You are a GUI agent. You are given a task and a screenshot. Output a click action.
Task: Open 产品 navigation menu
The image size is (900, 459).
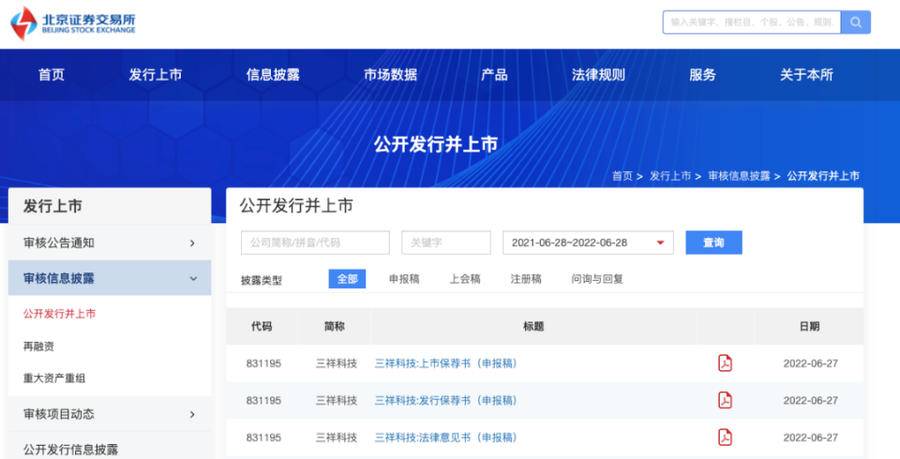pos(494,75)
